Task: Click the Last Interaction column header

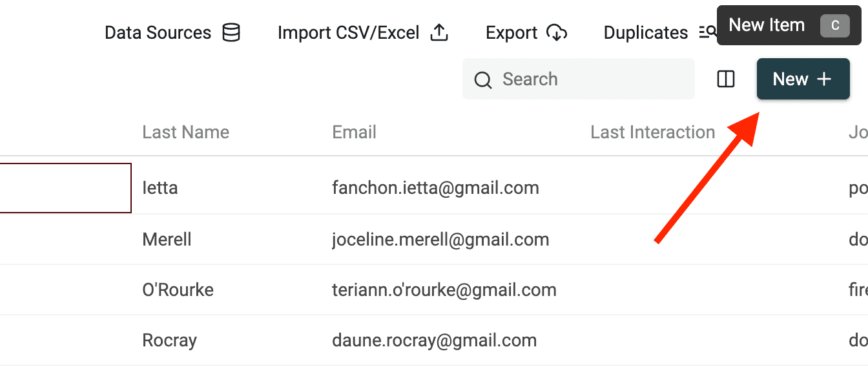Action: (652, 132)
